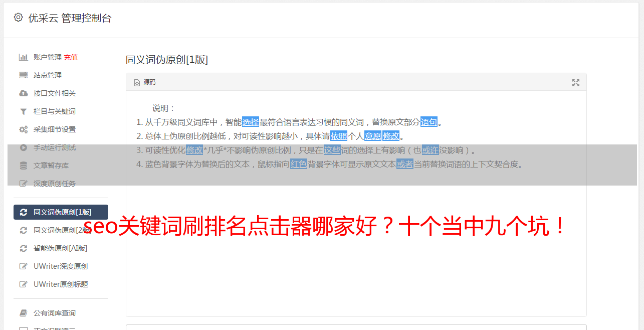Click the 接口文件相关 cloud upload icon
Screen dimensions: 644x330
[x=23, y=93]
